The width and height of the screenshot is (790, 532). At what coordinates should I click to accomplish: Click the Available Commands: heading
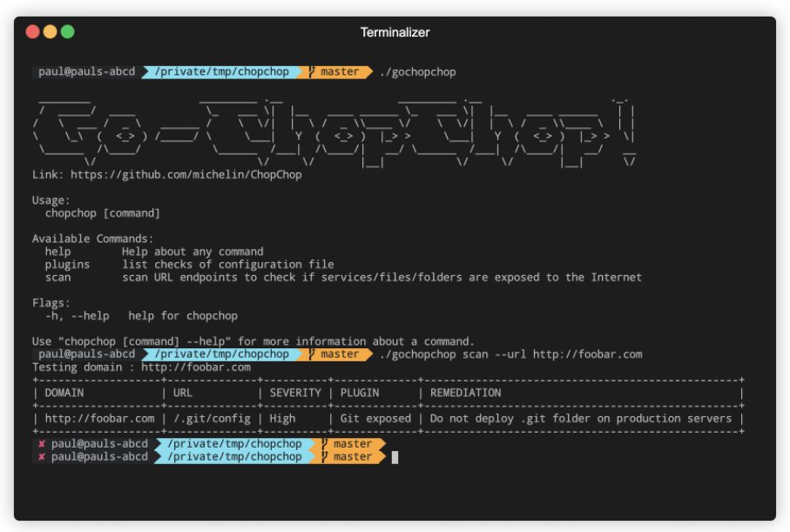coord(92,239)
